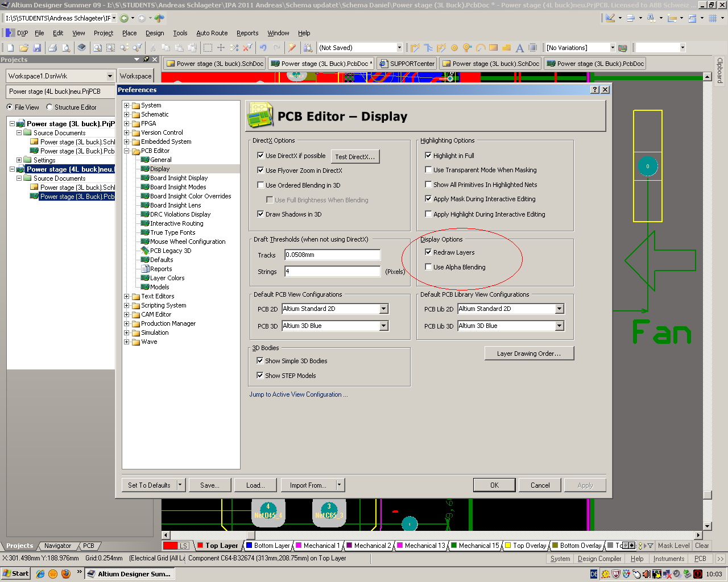Place a via from the toolbar
Image resolution: width=728 pixels, height=582 pixels.
coord(467,48)
